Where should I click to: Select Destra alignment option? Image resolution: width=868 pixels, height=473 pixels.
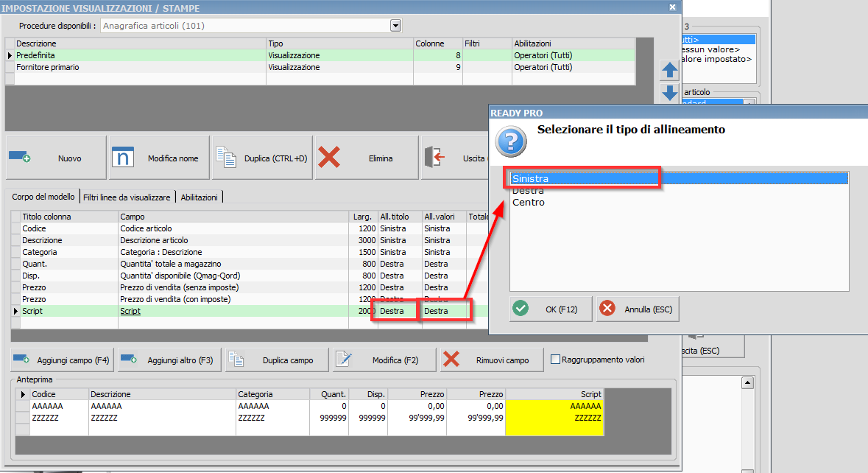click(680, 191)
